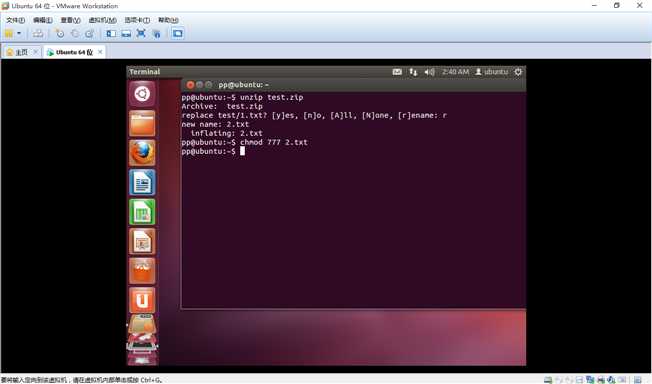Revert the virtual machine to snapshot
652x384 pixels.
click(75, 34)
